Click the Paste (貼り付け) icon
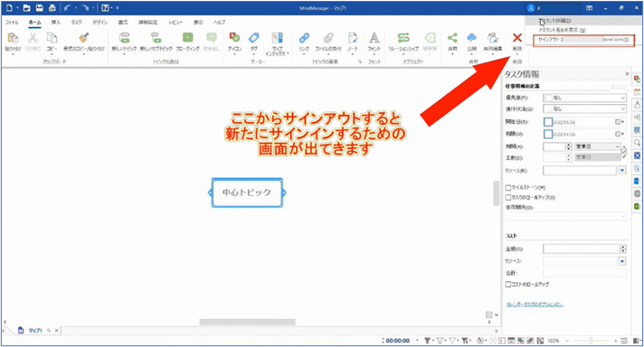 [x=13, y=38]
